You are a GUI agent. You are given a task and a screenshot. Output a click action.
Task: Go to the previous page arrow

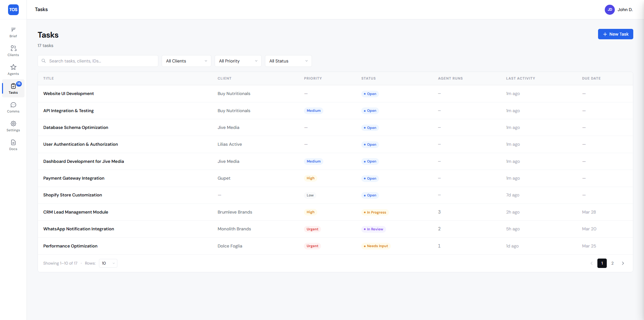click(x=592, y=263)
